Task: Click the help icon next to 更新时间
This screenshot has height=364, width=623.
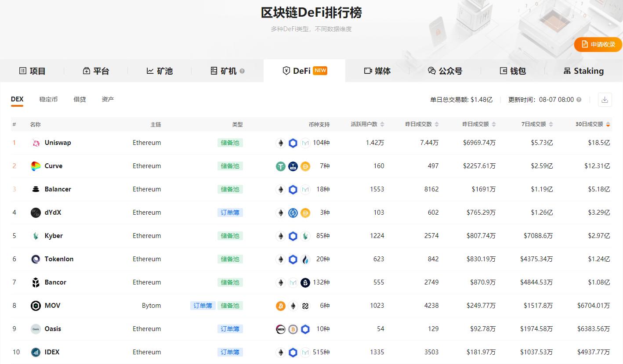Action: click(579, 100)
